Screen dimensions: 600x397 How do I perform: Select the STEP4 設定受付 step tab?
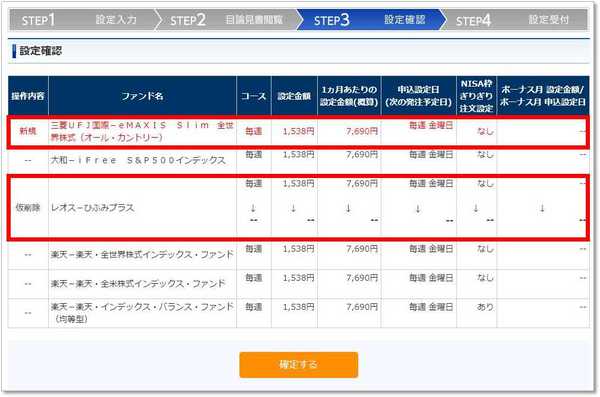point(514,20)
